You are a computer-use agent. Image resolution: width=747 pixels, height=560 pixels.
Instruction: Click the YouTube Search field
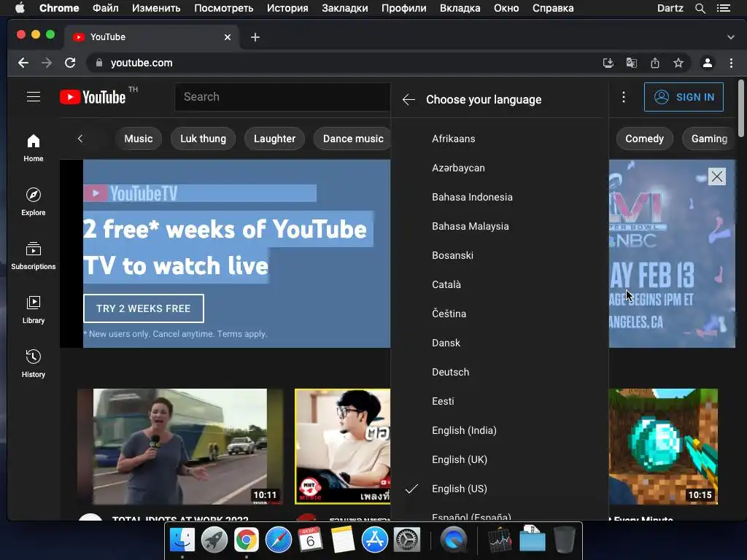[x=283, y=97]
